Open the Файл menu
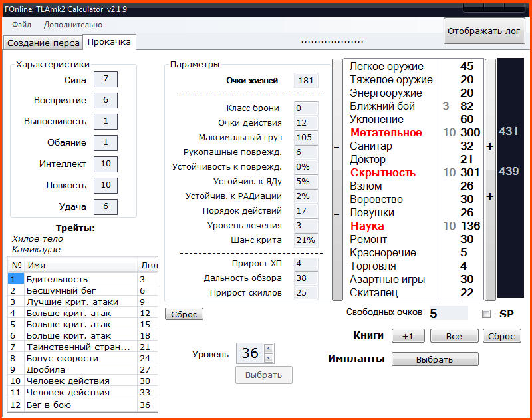This screenshot has width=532, height=420. (21, 25)
